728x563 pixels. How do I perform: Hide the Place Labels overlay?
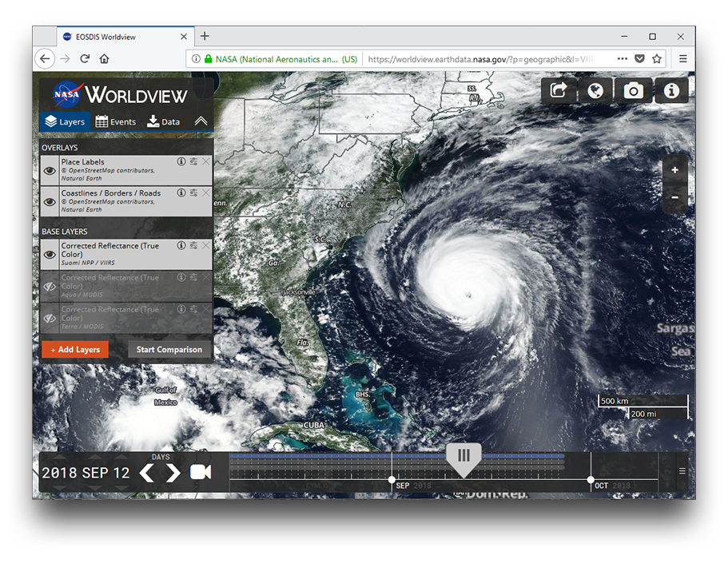[x=50, y=171]
